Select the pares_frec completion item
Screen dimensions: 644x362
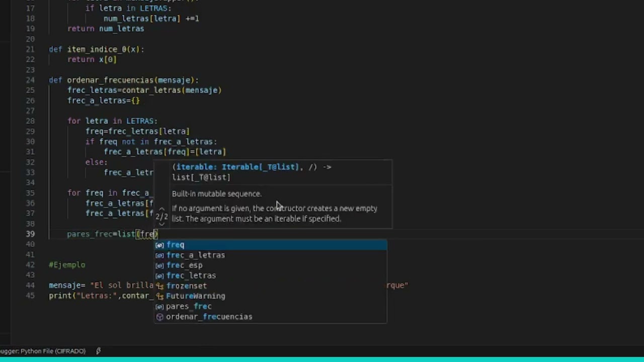(x=189, y=306)
